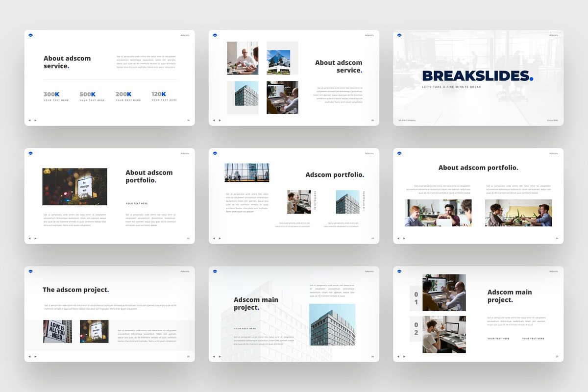Click next arrow on the four-photo service slide
Viewport: 588px width, 392px height.
220,120
